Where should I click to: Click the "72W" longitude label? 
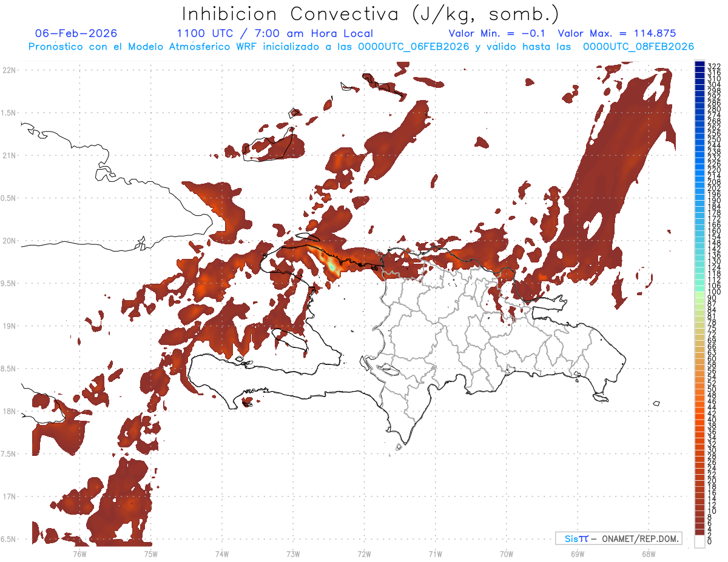(x=364, y=554)
